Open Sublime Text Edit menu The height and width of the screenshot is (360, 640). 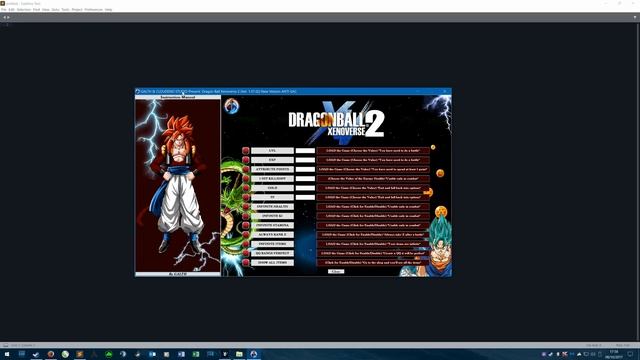(11, 9)
